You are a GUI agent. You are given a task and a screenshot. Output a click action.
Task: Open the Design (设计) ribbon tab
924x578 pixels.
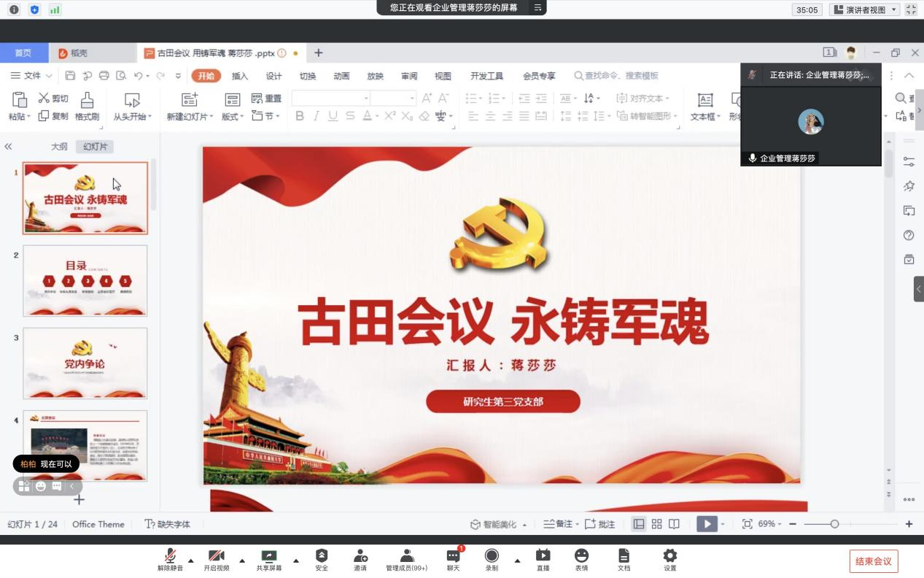pos(273,76)
